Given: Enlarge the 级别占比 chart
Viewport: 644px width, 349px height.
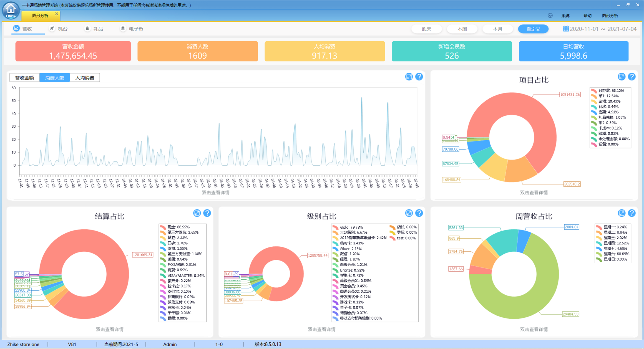Looking at the screenshot, I should (x=409, y=213).
